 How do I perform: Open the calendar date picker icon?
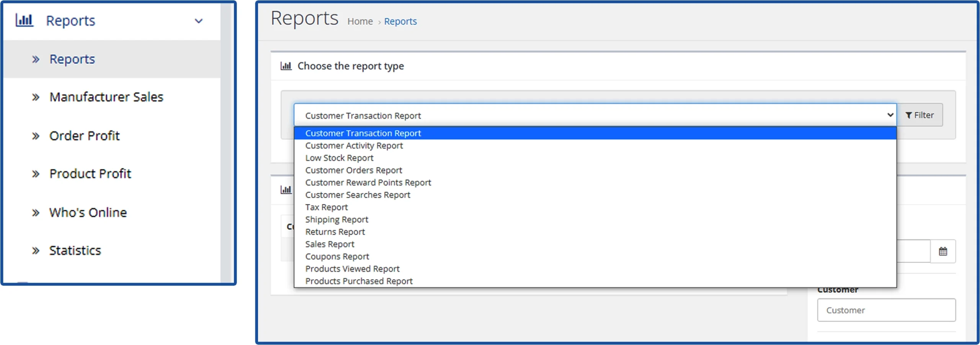tap(942, 251)
